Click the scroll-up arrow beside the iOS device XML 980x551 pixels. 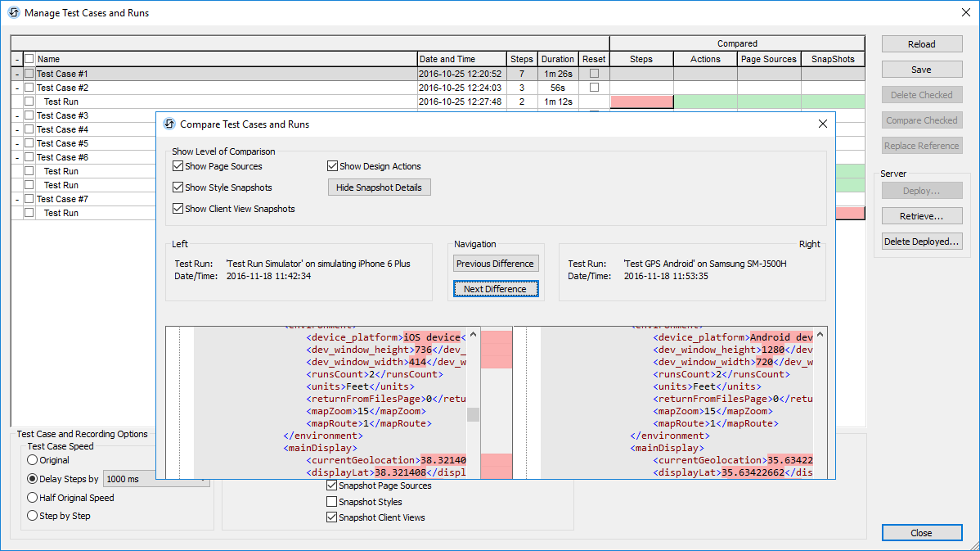point(473,335)
